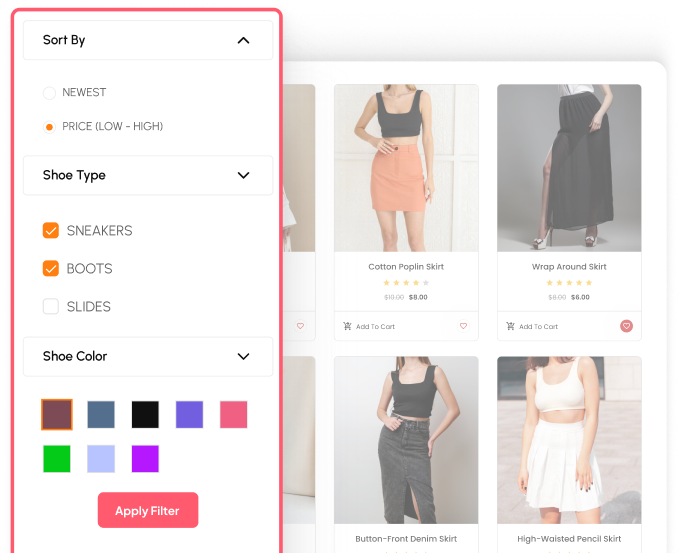Pick the black color swatch
Image resolution: width=684 pixels, height=553 pixels.
click(x=145, y=414)
